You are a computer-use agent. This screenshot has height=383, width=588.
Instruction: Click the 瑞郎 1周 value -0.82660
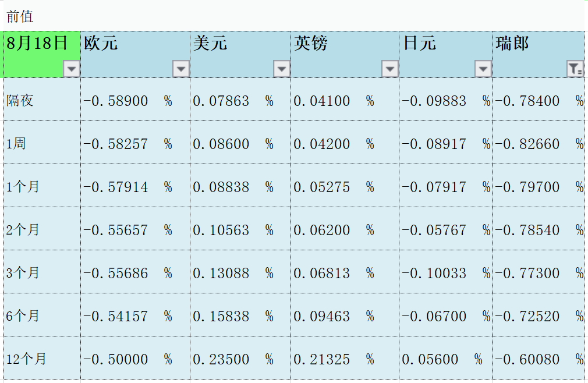[x=527, y=144]
